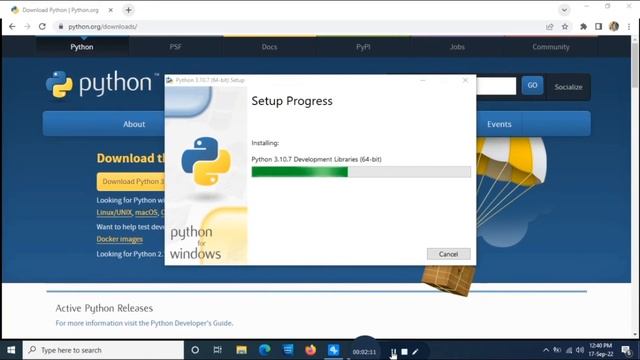
Task: Pause the screen recording
Action: (x=393, y=351)
